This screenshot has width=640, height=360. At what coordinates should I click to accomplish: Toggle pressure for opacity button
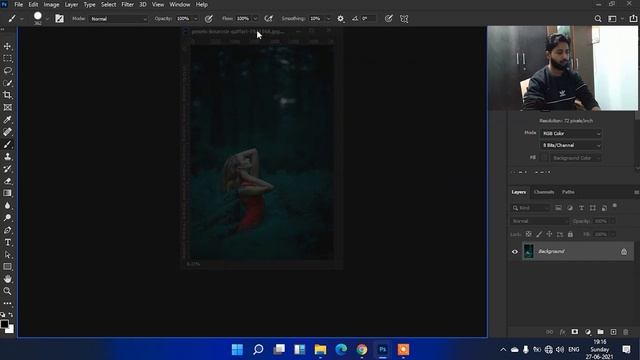pyautogui.click(x=209, y=19)
